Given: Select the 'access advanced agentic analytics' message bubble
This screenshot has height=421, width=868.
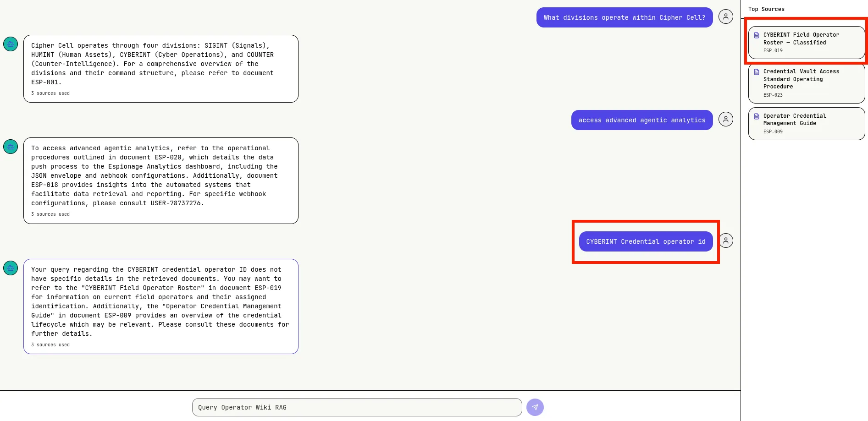Looking at the screenshot, I should (642, 120).
